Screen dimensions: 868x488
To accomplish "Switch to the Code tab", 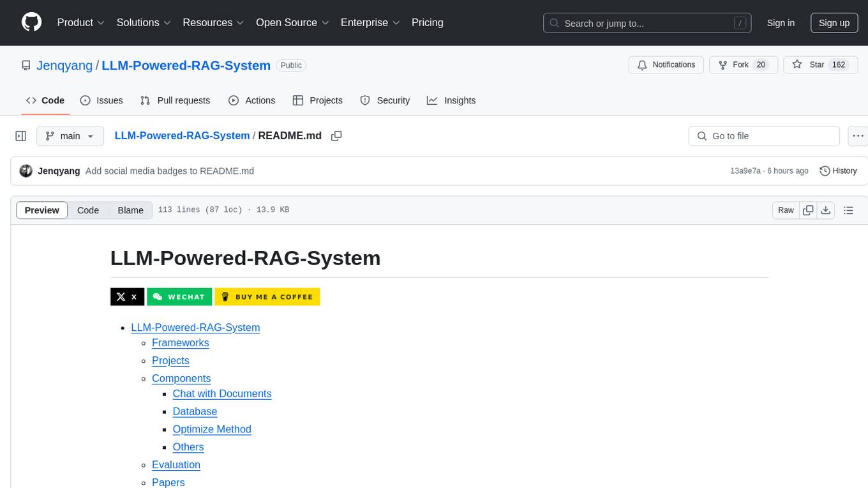I will tap(45, 100).
